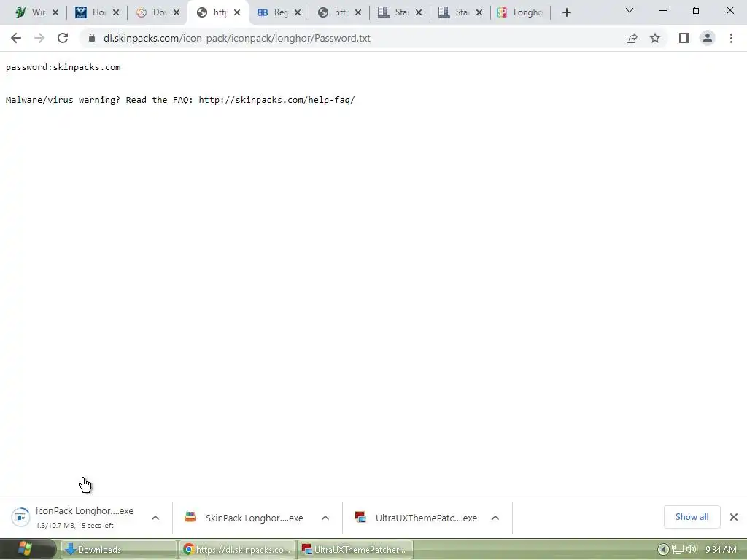Click the SkinPack file icon
This screenshot has width=747, height=560.
pos(190,517)
